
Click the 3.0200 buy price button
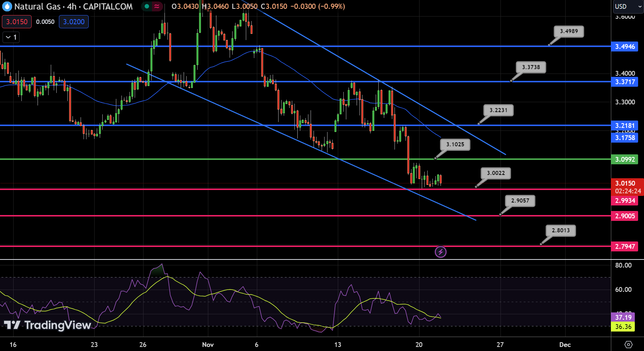pos(74,22)
